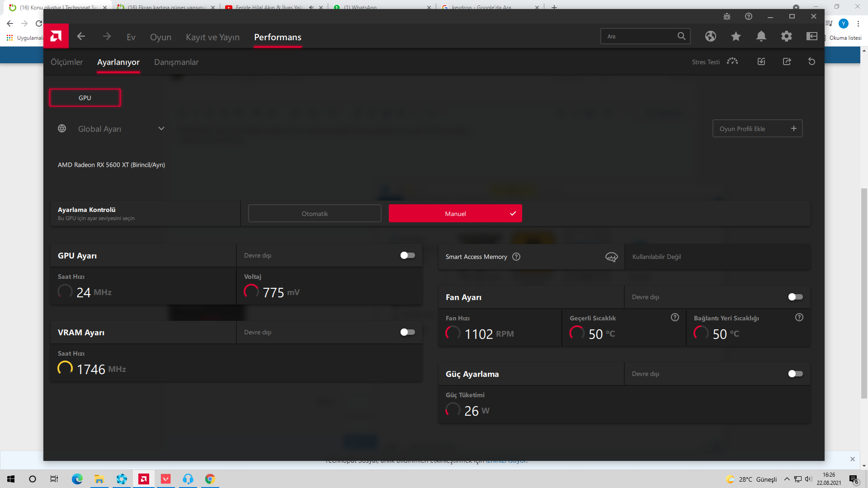Click the Oyun Profili Ekle plus button
Image resolution: width=868 pixels, height=488 pixels.
794,129
